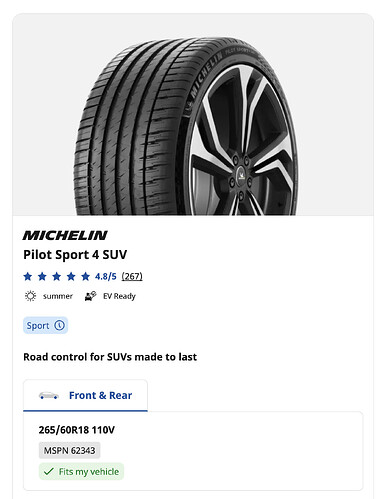Screen dimensions: 380x499
Task: Open the (267) reviews link
Action: [x=132, y=276]
